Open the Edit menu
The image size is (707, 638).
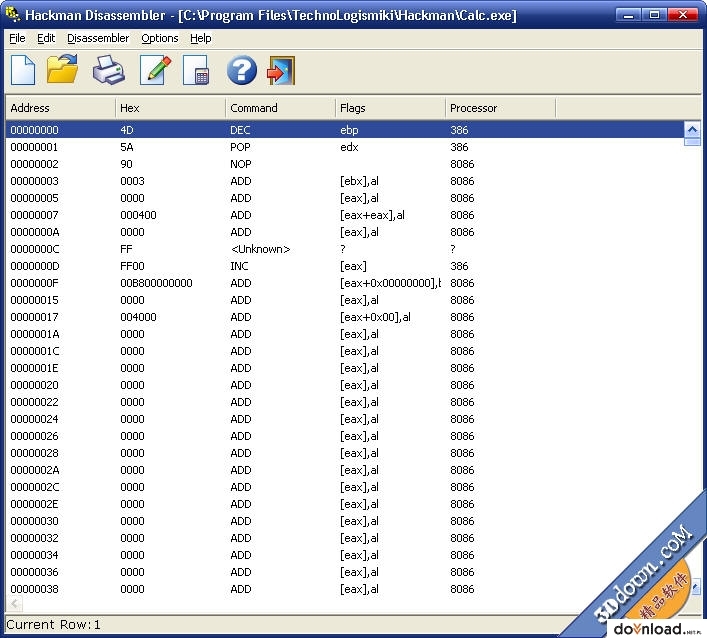tap(46, 38)
